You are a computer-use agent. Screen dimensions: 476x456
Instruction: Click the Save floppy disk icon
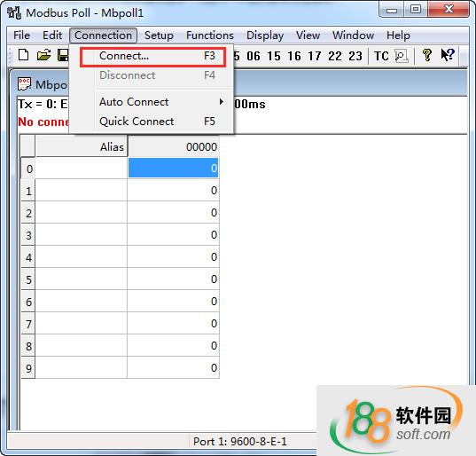pyautogui.click(x=63, y=55)
